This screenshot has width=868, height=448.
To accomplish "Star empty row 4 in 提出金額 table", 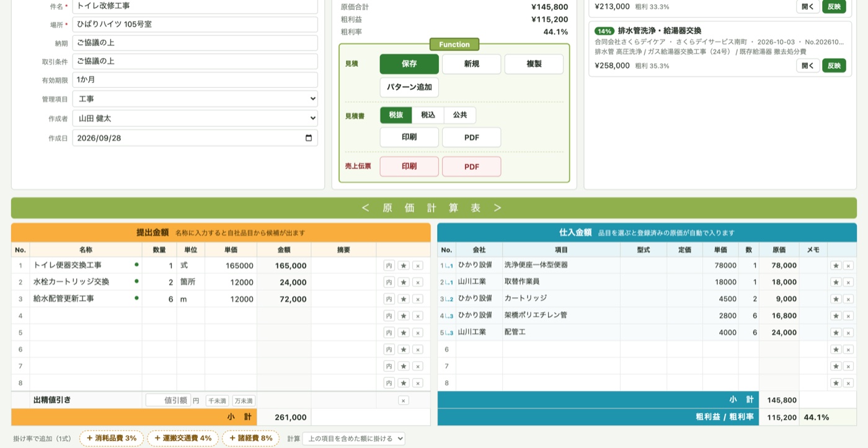I will [x=404, y=315].
